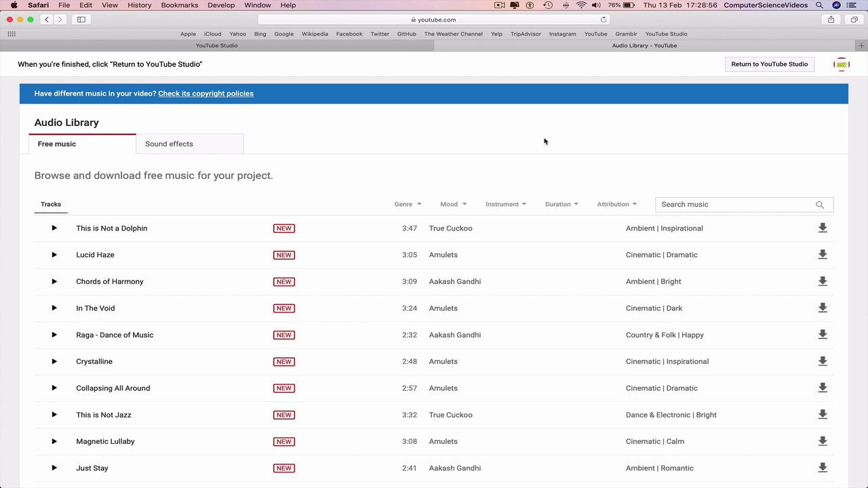
Task: Open Check its copyright policies link
Action: click(x=205, y=94)
